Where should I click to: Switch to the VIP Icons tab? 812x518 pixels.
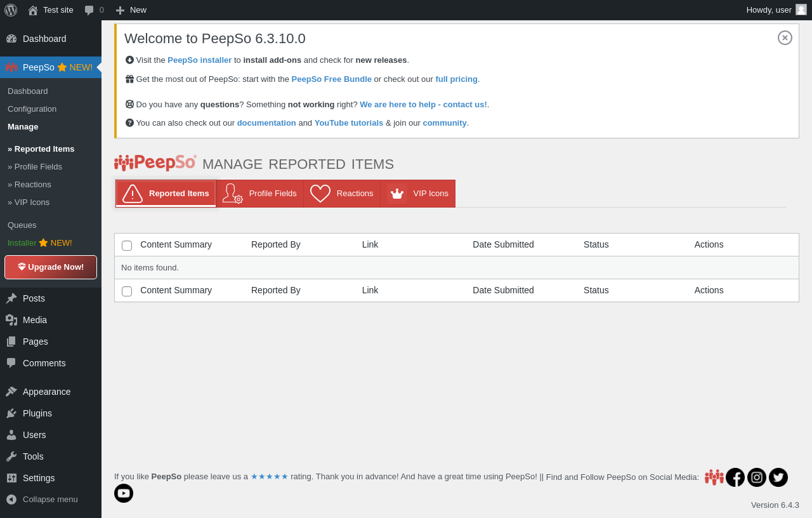pyautogui.click(x=417, y=194)
